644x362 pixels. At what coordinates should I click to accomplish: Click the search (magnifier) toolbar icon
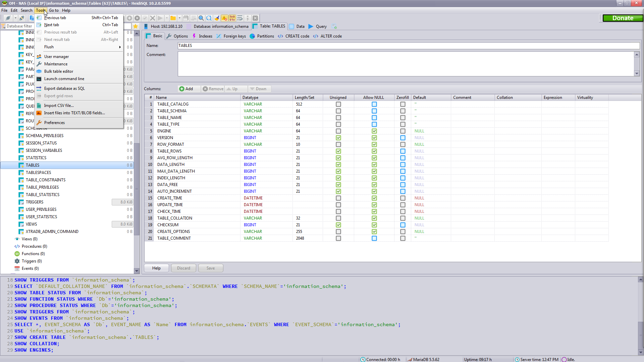201,18
